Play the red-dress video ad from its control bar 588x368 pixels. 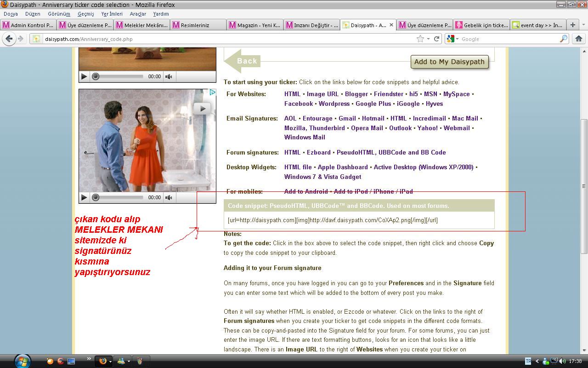(x=84, y=197)
